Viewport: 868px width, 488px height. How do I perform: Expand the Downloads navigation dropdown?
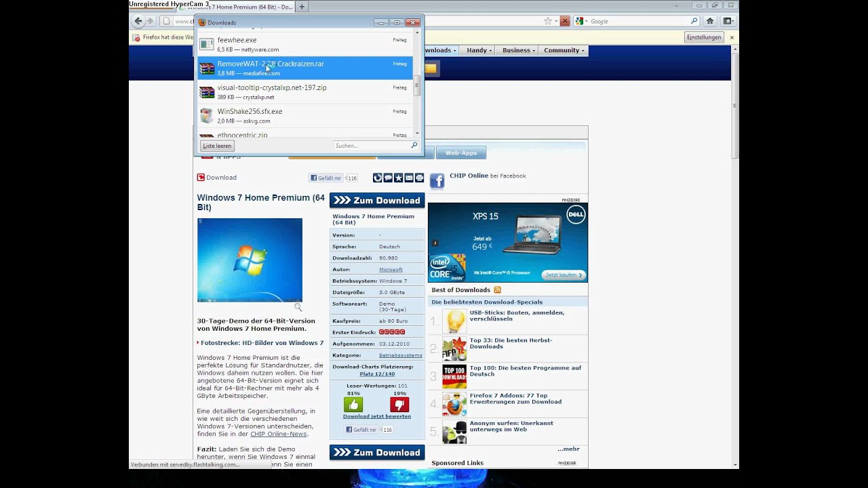click(441, 50)
